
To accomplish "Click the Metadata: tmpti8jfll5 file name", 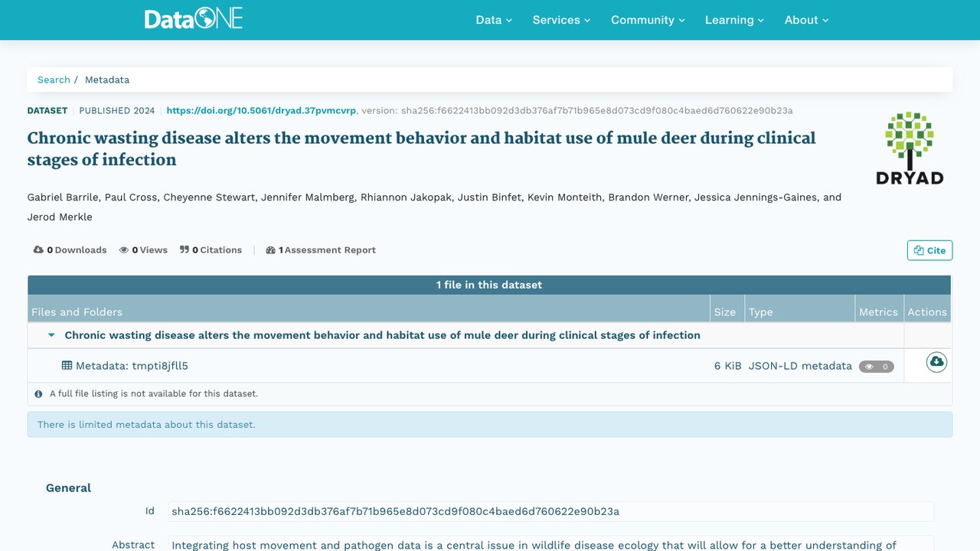I will point(132,366).
